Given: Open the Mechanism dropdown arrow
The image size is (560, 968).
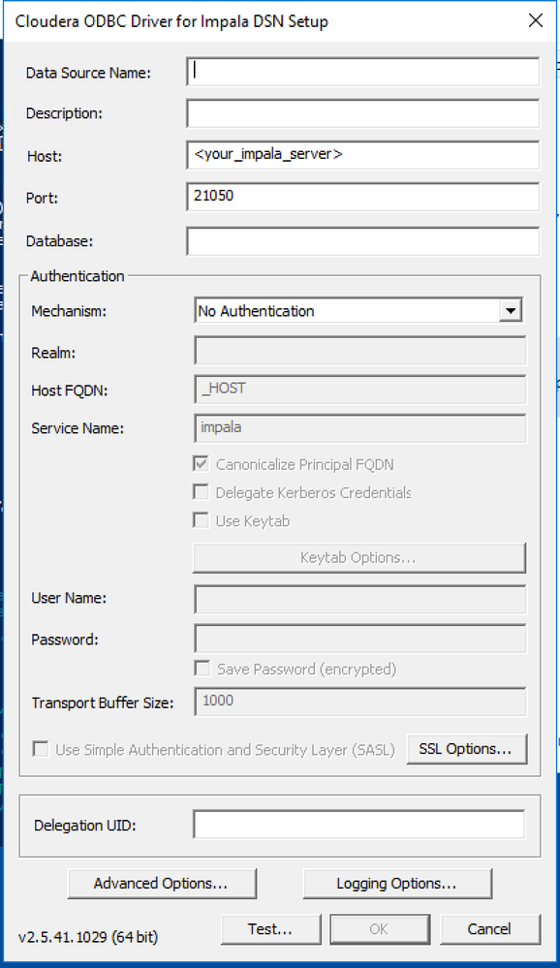Looking at the screenshot, I should 511,310.
